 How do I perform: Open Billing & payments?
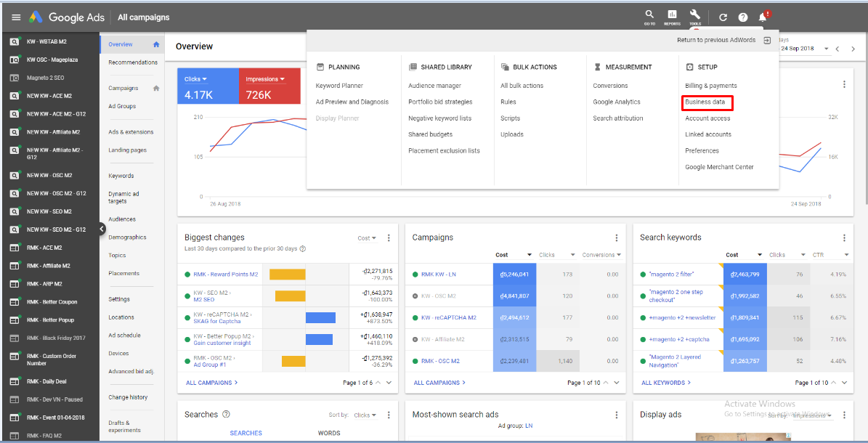711,86
